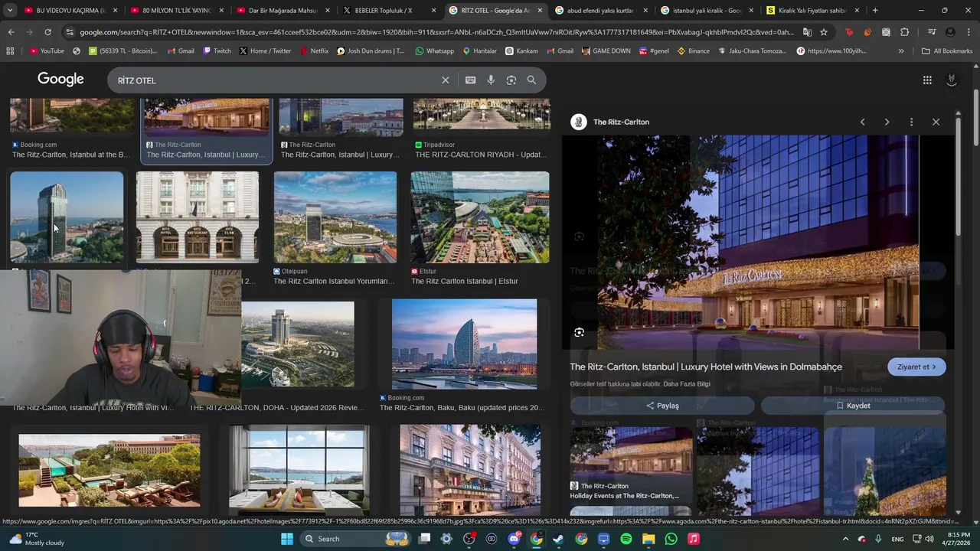Open Steam from the taskbar
The image size is (980, 551).
558,539
